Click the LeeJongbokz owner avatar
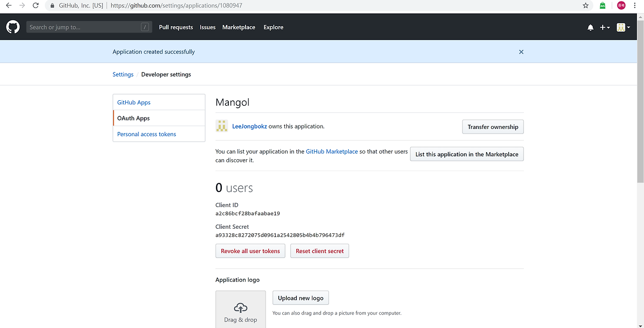Screen dimensions: 644x328 222,126
